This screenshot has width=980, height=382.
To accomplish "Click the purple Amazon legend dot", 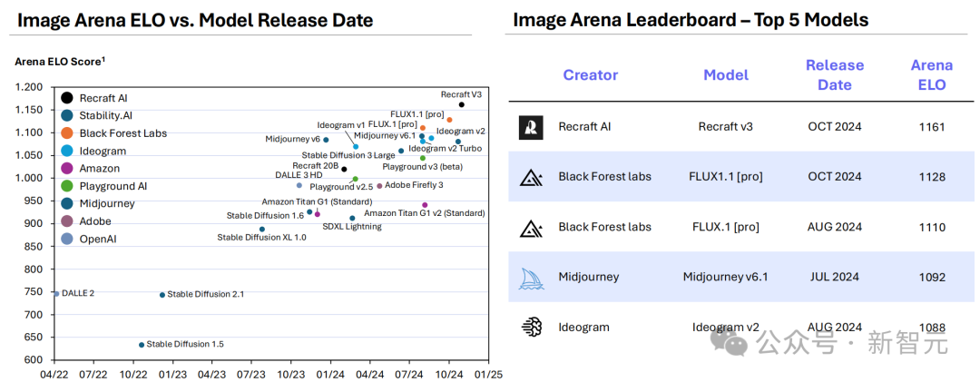I will coord(67,168).
